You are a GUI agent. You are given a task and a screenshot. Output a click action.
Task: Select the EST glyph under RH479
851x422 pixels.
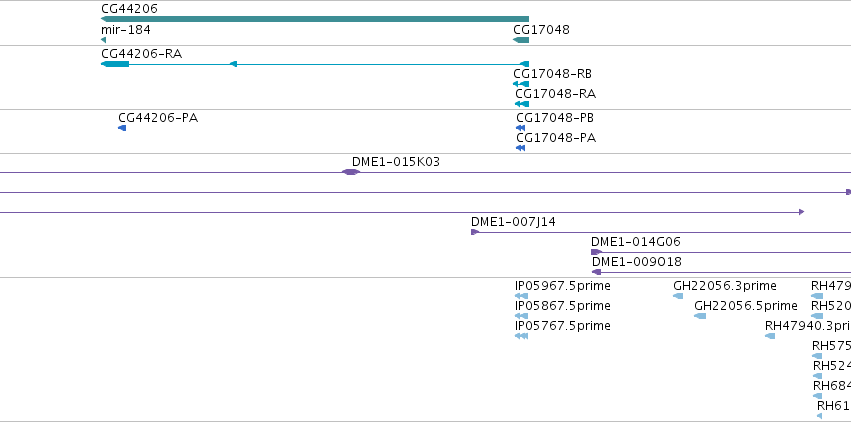coord(817,296)
